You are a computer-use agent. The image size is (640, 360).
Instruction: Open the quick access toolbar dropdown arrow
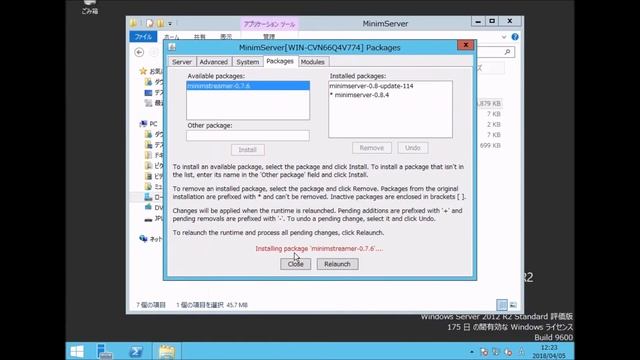(x=170, y=24)
